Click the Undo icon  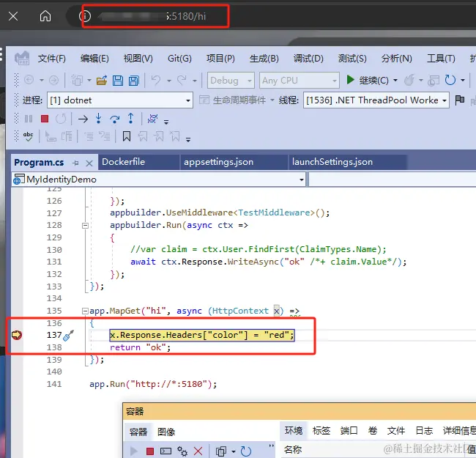[x=156, y=80]
